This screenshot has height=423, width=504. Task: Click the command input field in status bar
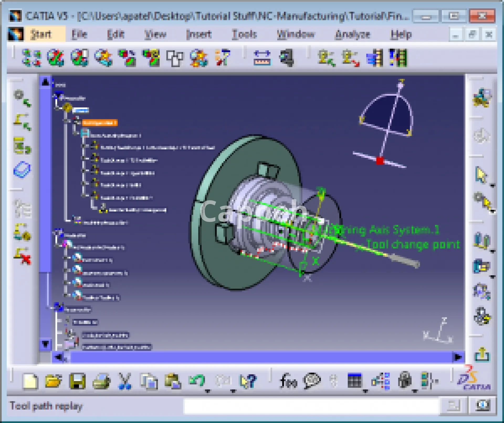(311, 406)
